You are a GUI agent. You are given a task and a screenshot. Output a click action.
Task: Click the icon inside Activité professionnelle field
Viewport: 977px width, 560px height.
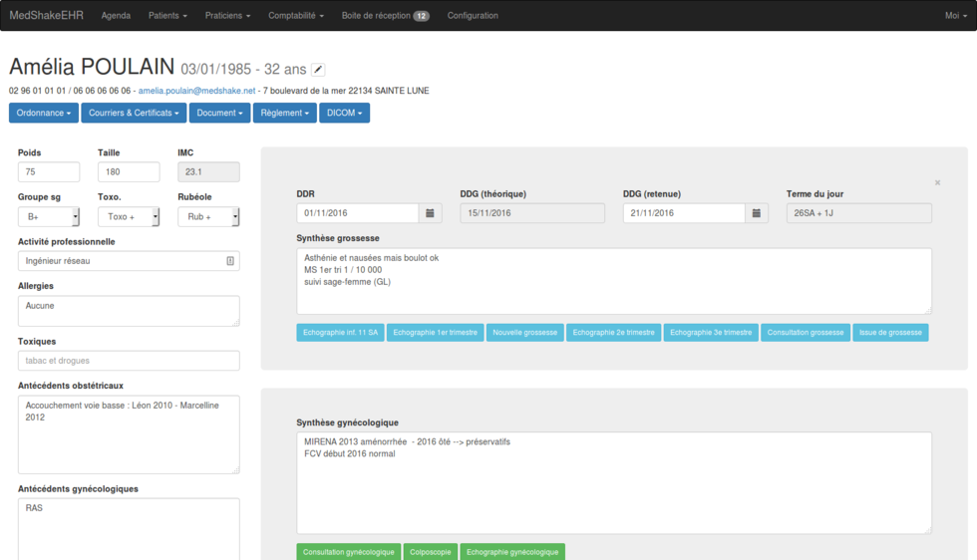pyautogui.click(x=230, y=261)
